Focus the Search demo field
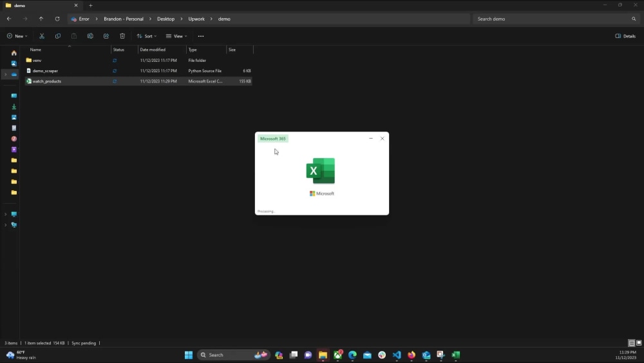Screen dimensions: 644x363 (x=556, y=19)
